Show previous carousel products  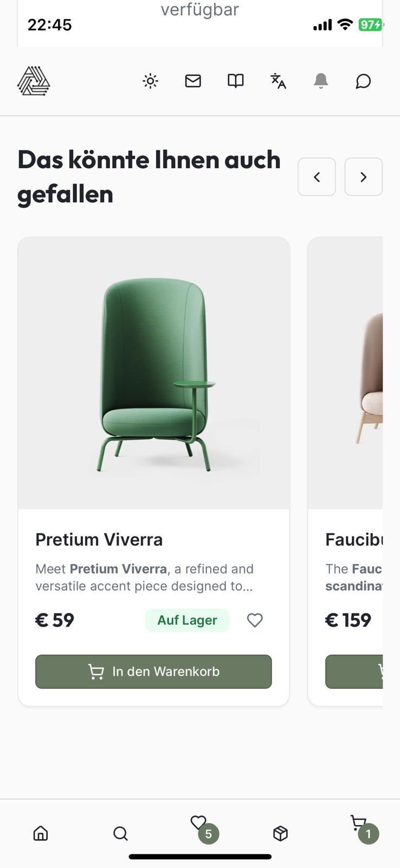click(x=317, y=177)
